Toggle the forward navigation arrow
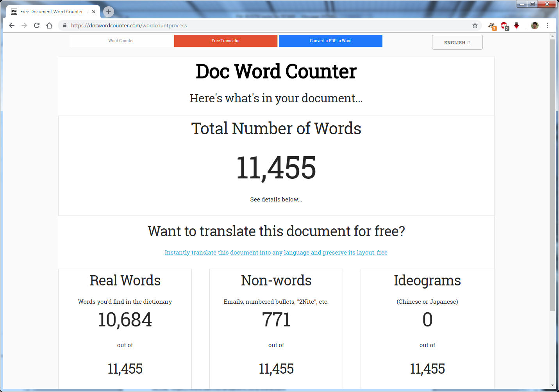This screenshot has width=559, height=392. [x=24, y=25]
